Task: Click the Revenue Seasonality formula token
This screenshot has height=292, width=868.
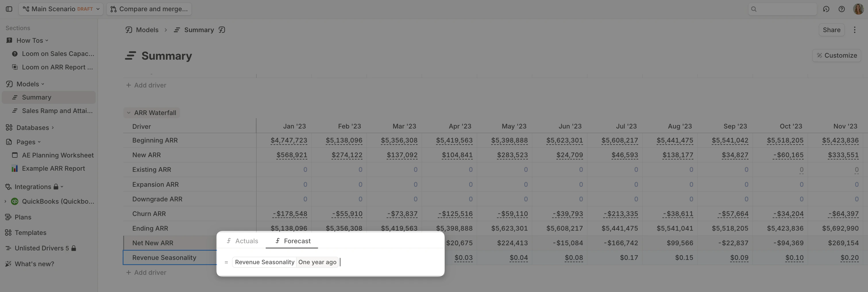Action: (265, 262)
